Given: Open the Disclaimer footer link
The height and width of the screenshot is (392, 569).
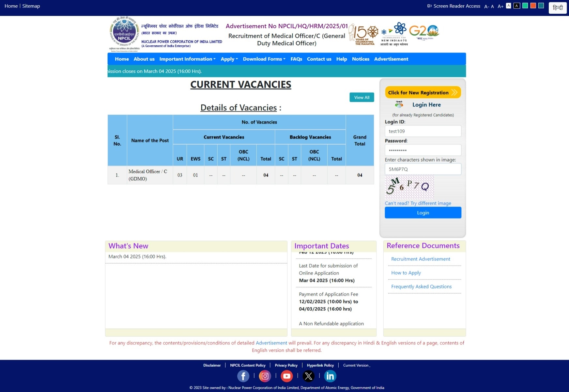Looking at the screenshot, I should pyautogui.click(x=212, y=365).
